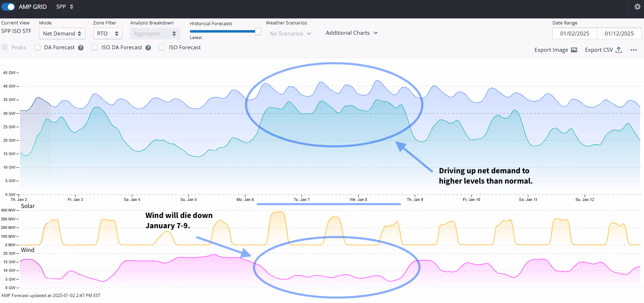This screenshot has width=644, height=303.
Task: Click the 45 GW y-axis label
Action: point(10,73)
